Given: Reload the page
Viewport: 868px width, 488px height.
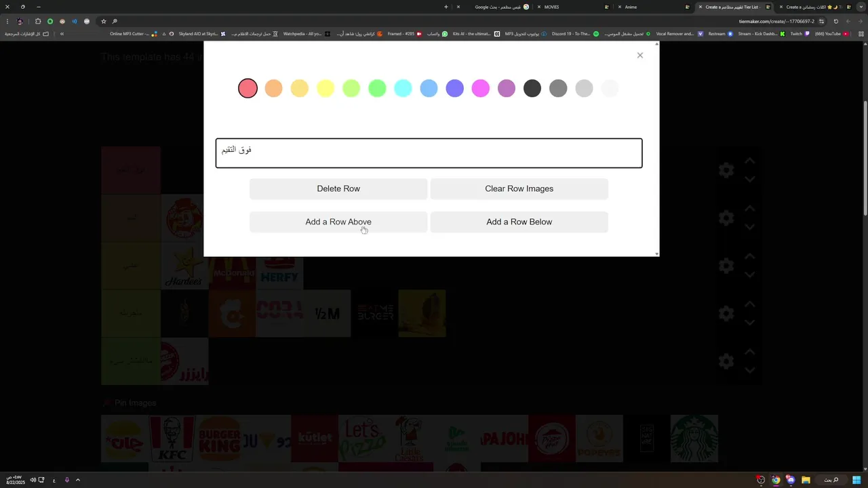Looking at the screenshot, I should coord(835,21).
